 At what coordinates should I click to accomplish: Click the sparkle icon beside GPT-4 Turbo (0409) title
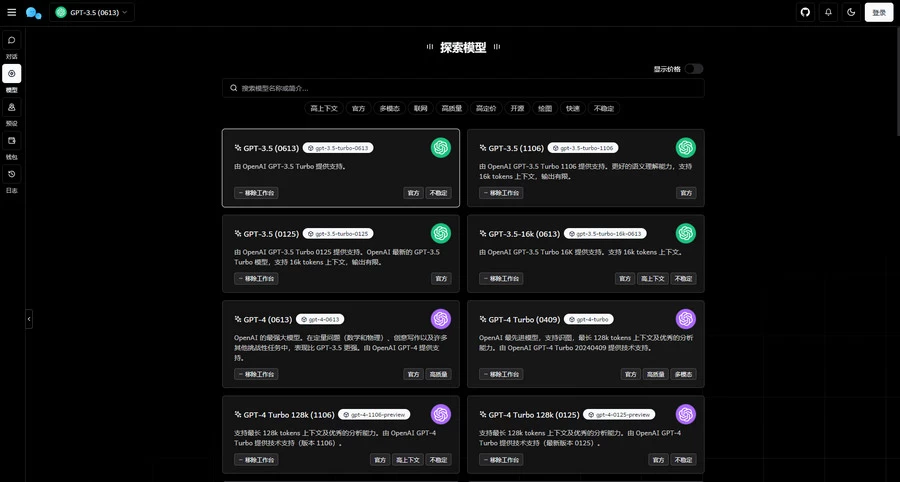483,319
